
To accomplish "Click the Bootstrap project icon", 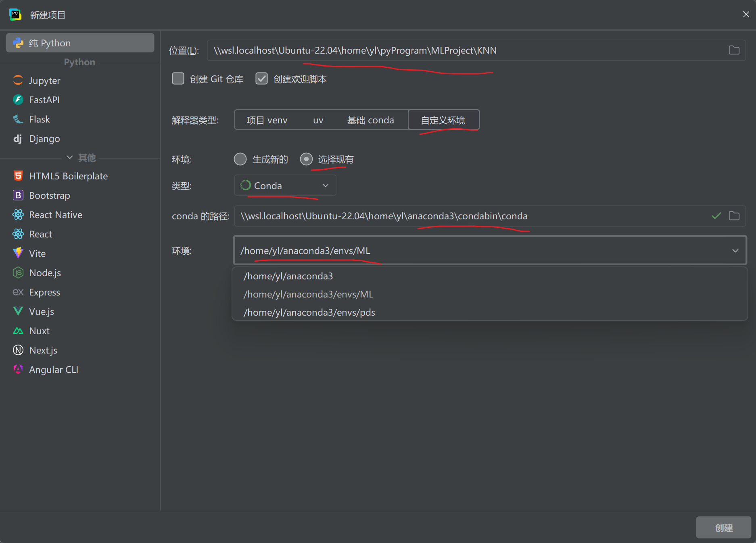I will click(18, 195).
